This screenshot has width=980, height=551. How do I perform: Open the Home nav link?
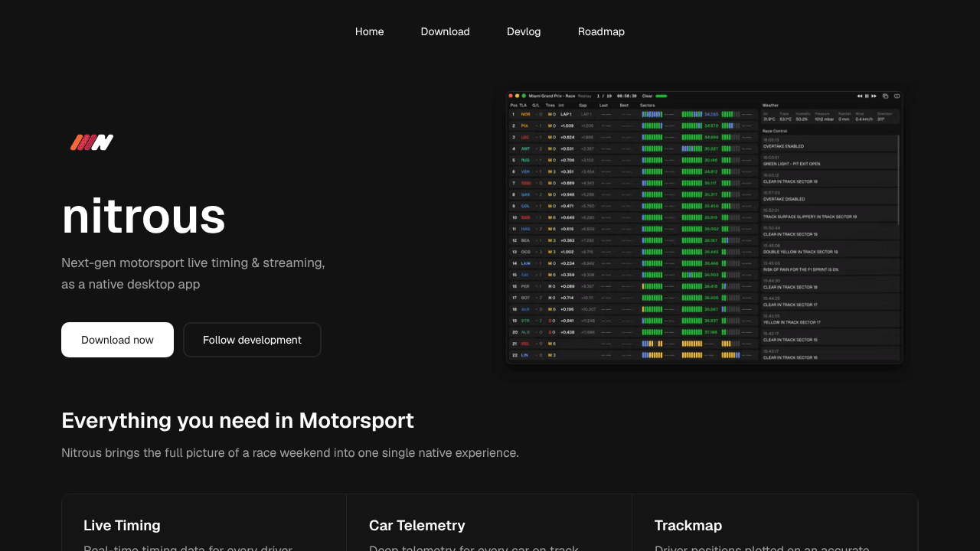click(x=369, y=31)
